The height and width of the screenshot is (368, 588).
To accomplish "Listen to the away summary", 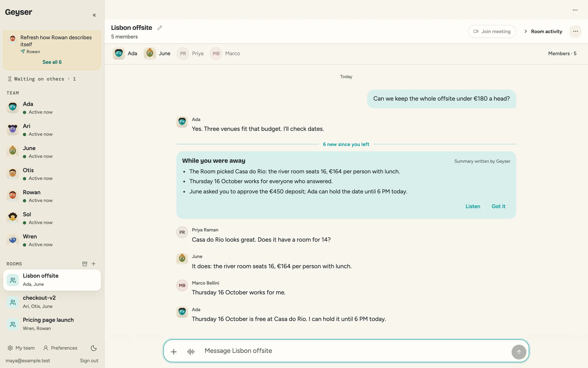I will pos(473,206).
